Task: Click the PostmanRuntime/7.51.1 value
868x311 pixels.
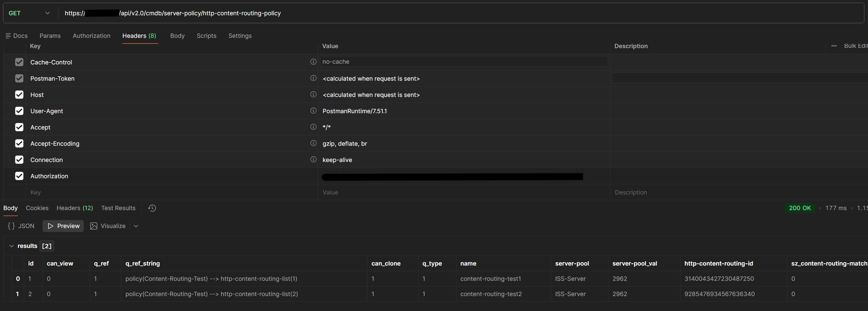Action: tap(355, 111)
